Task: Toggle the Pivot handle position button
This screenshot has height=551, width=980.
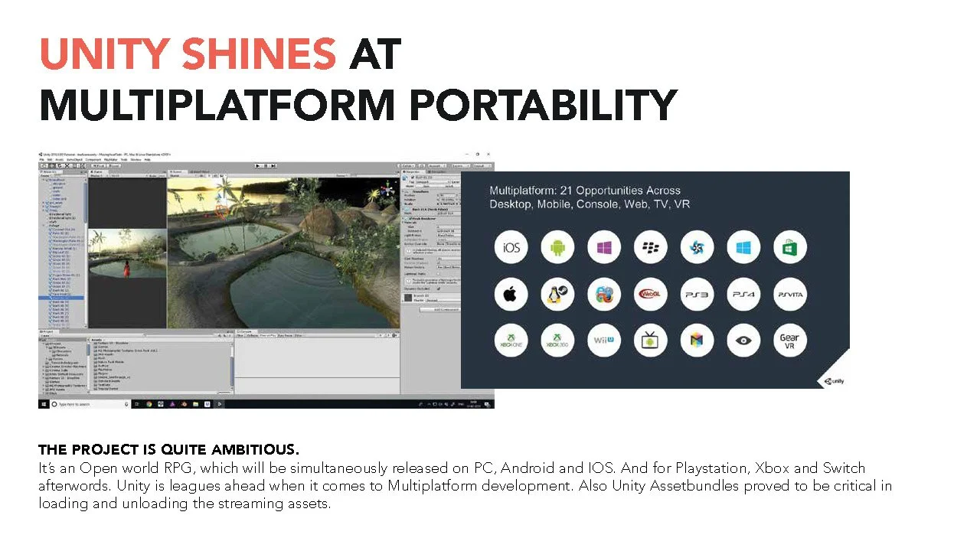Action: tap(99, 166)
